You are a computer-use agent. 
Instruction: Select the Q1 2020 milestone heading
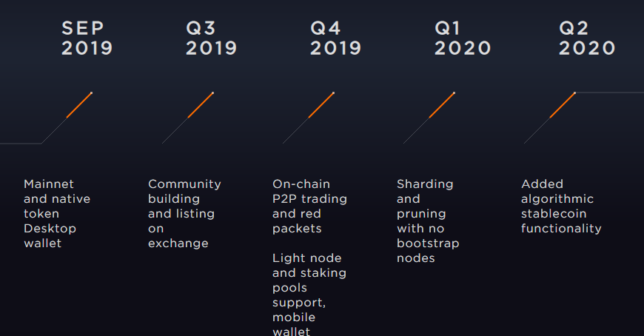click(x=463, y=38)
